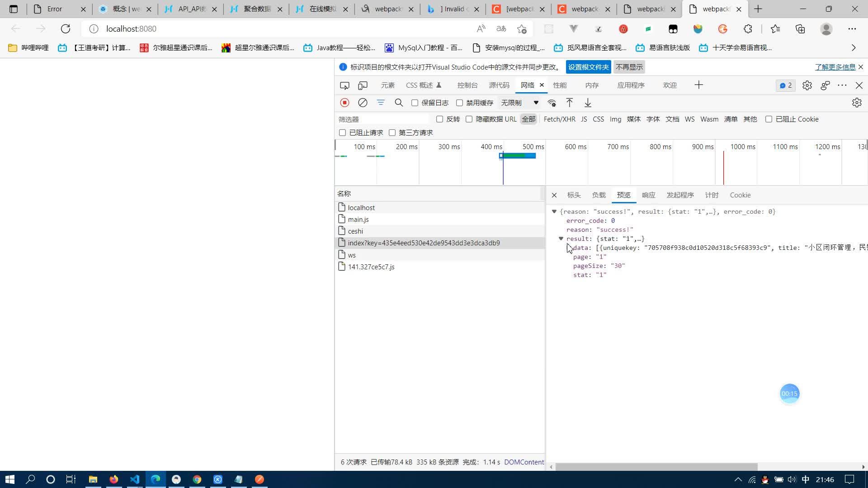This screenshot has width=868, height=488.
Task: Toggle 隐藏数据 URL checkbox
Action: coord(469,119)
